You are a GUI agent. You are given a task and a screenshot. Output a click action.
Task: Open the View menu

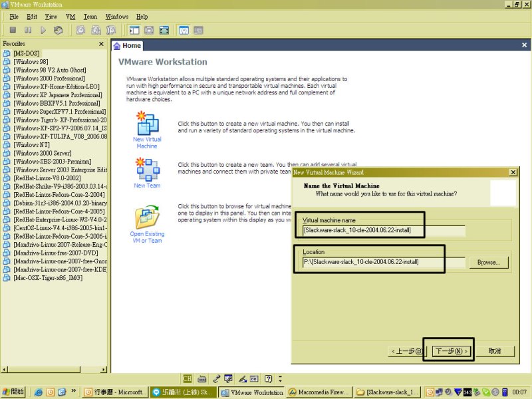51,17
